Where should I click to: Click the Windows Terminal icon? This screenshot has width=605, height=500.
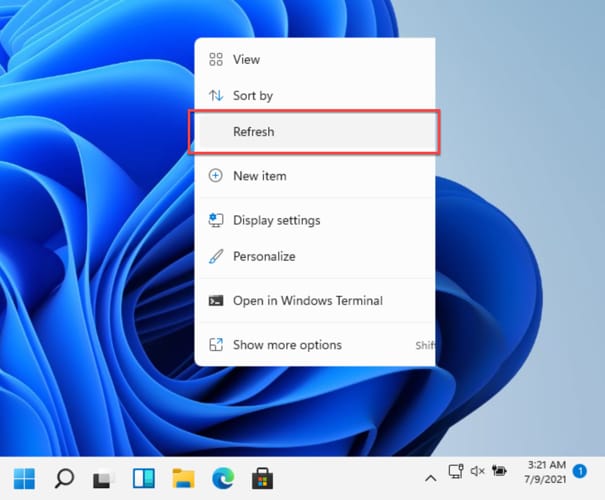(x=216, y=301)
